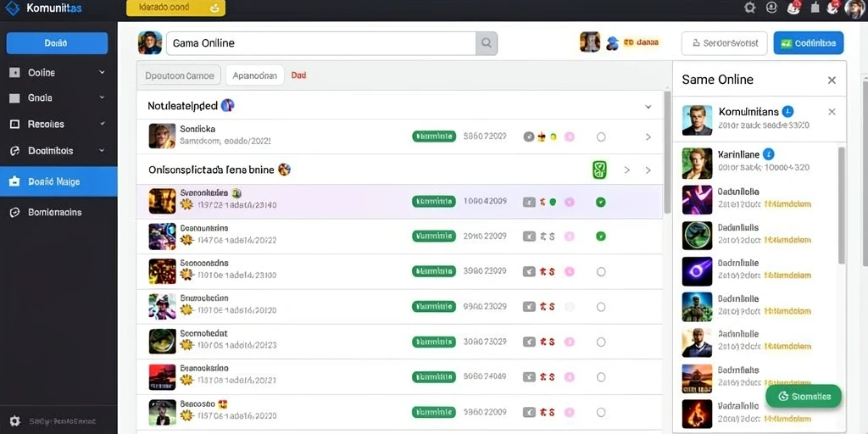Click the magnifier search button
The width and height of the screenshot is (868, 434).
click(x=487, y=43)
